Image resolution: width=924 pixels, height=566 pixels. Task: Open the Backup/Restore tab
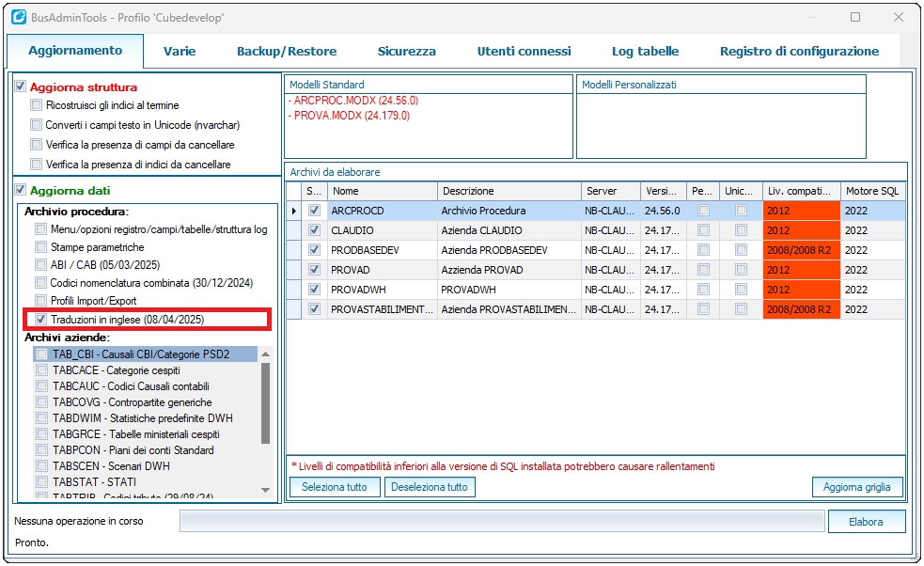(286, 52)
